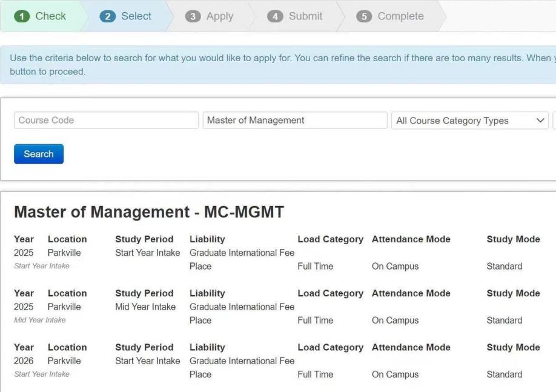This screenshot has height=392, width=556.
Task: Switch to the Apply step label
Action: 219,16
